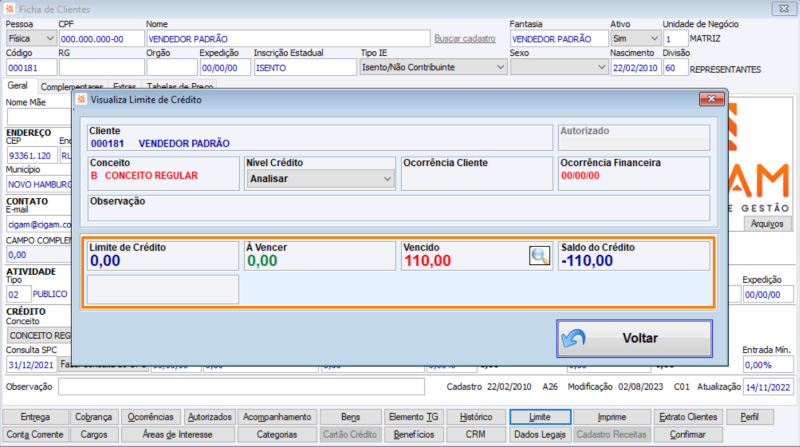This screenshot has height=447, width=800.
Task: Click the Voltar button with return arrow
Action: pyautogui.click(x=634, y=338)
